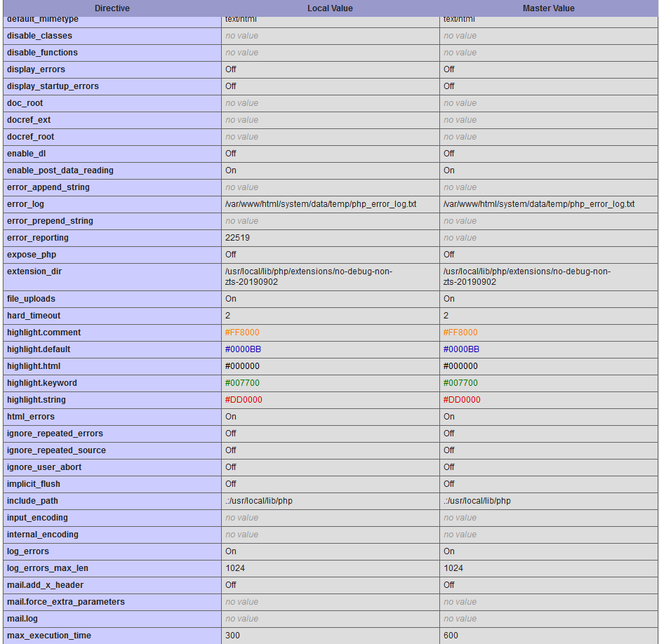Click the error_prepend_string directive label

click(x=50, y=221)
